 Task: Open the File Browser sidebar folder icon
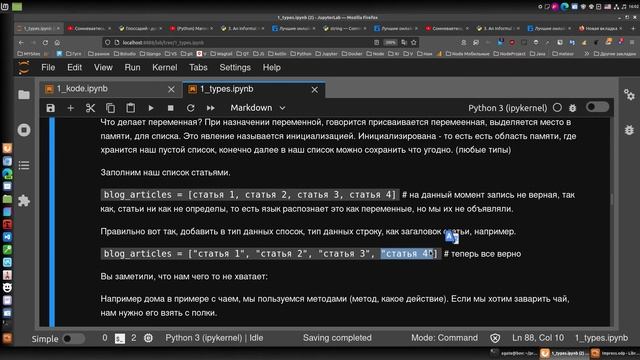(24, 95)
